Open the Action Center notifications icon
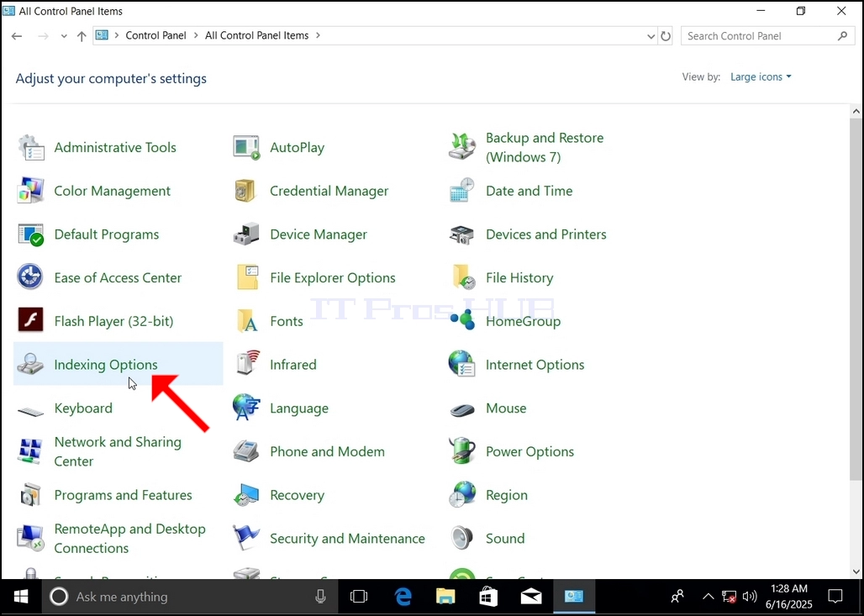This screenshot has width=864, height=616. [835, 597]
